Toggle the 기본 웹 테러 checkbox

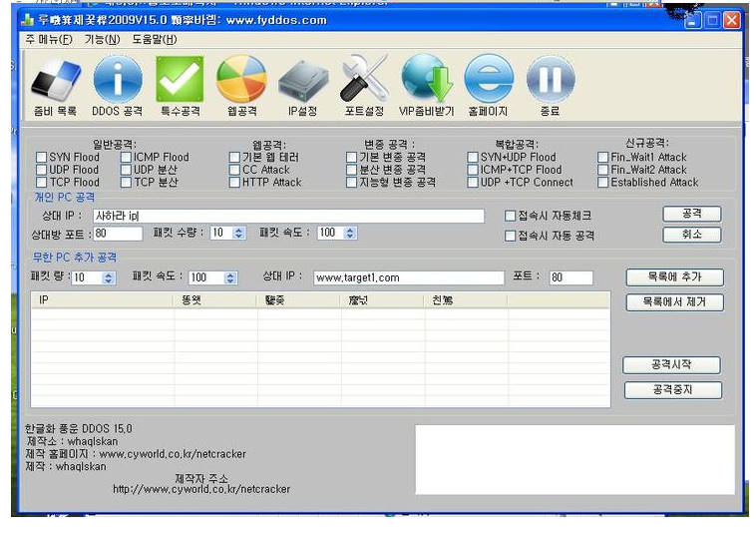click(234, 158)
